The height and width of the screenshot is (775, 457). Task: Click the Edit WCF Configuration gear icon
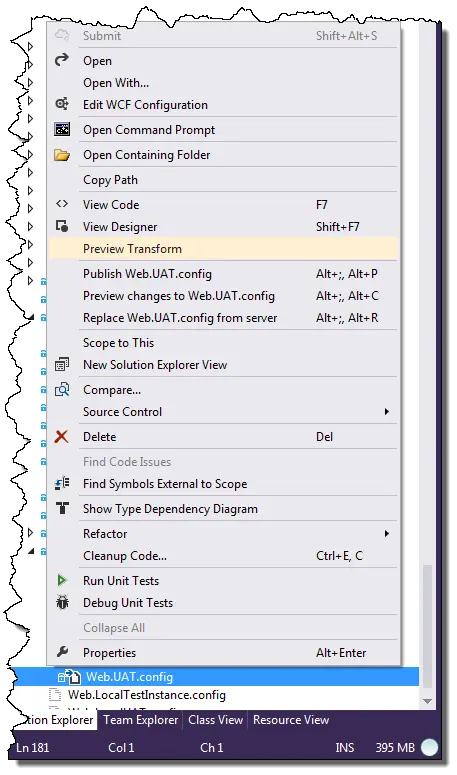62,104
